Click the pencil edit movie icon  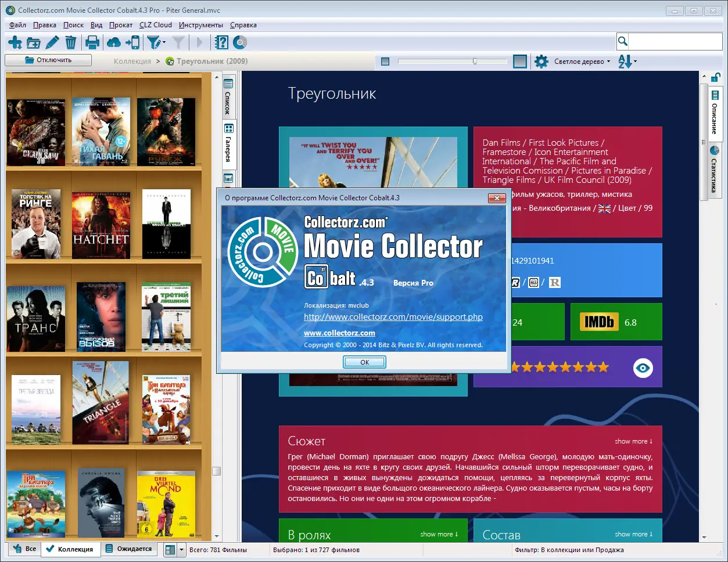(52, 42)
